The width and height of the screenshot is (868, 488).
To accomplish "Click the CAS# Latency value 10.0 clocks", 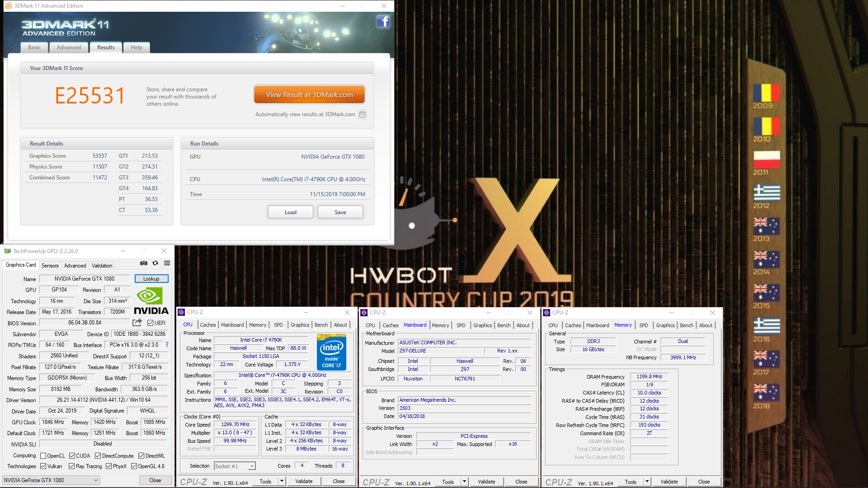I will [649, 393].
